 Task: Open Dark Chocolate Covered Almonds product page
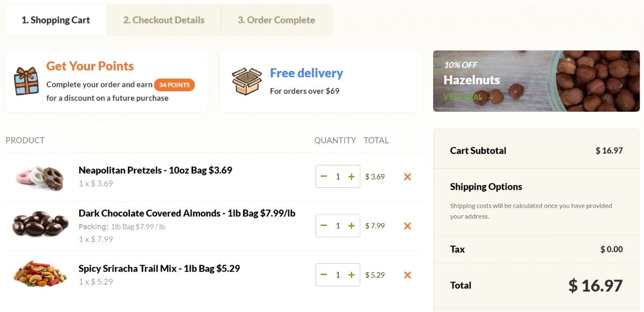[187, 213]
